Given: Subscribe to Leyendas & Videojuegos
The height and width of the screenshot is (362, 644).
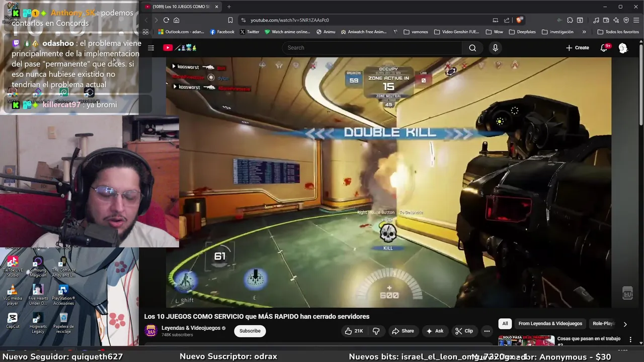Looking at the screenshot, I should click(250, 331).
